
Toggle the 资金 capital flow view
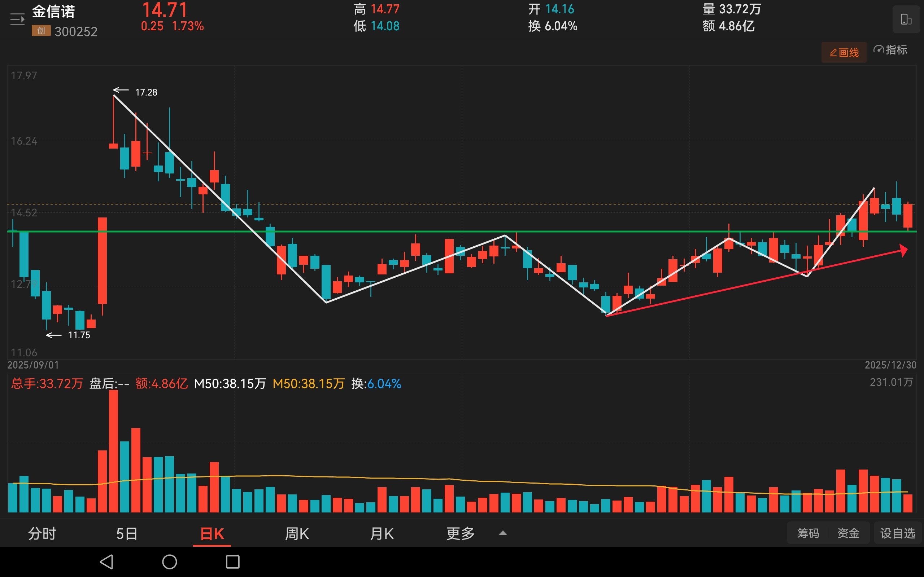pyautogui.click(x=848, y=533)
